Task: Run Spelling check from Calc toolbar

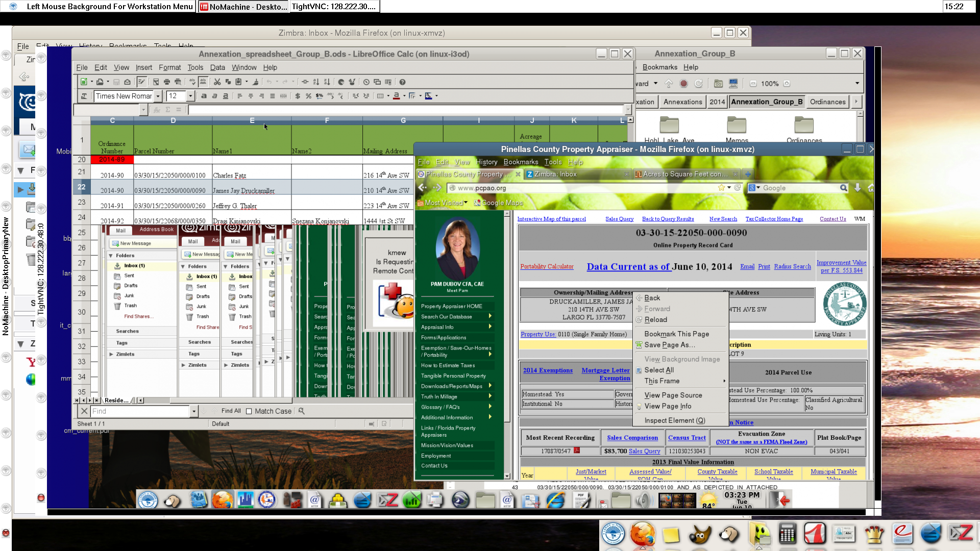Action: (192, 82)
